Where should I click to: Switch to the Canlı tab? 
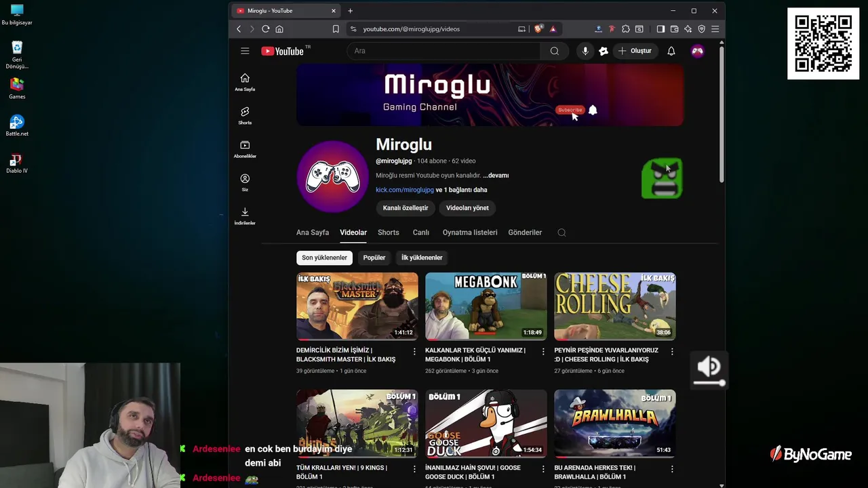421,232
